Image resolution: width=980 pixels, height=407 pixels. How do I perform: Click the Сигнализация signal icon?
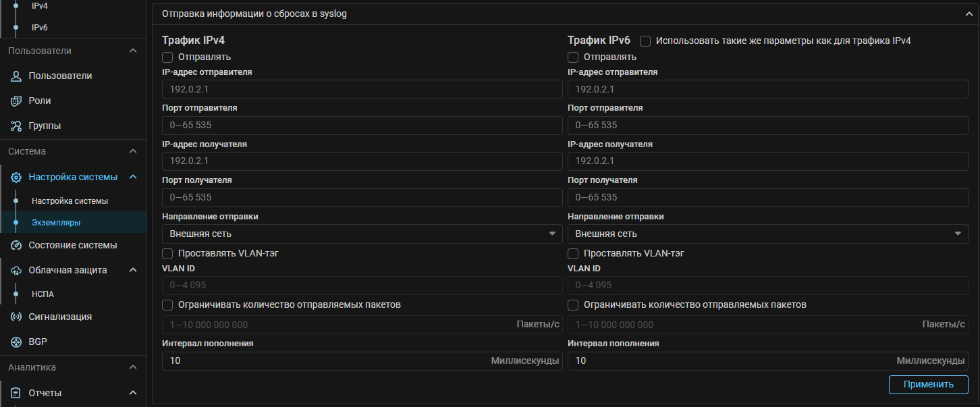point(17,317)
